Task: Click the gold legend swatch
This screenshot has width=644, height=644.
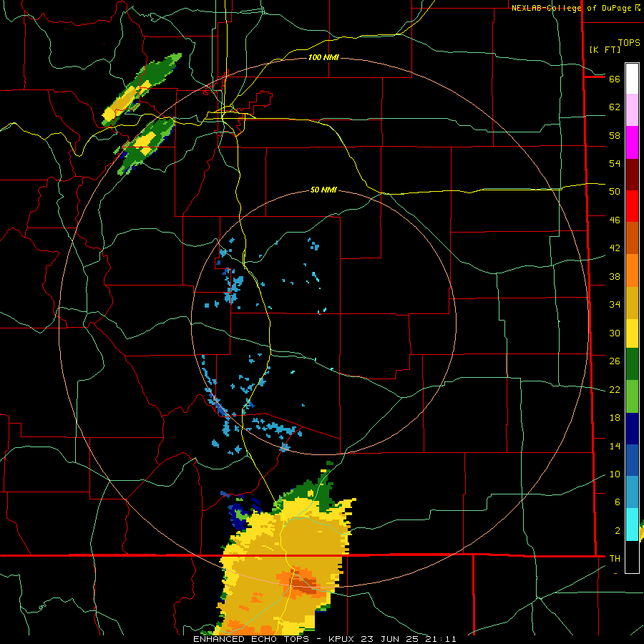Action: point(632,303)
